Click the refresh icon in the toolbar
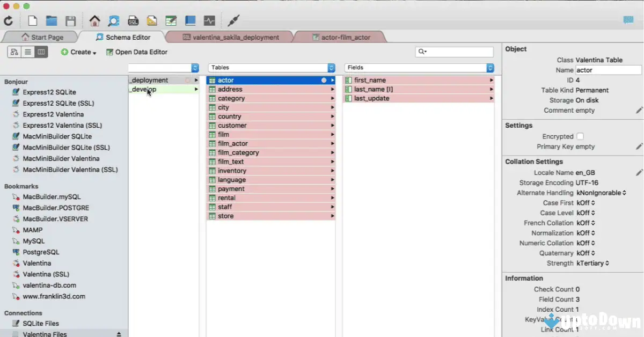This screenshot has width=644, height=337. (8, 20)
